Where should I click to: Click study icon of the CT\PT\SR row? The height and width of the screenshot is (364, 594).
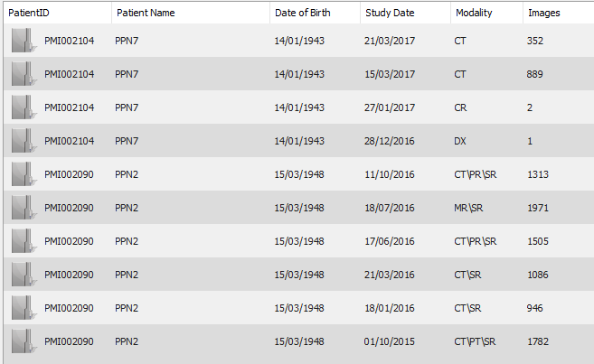(24, 341)
